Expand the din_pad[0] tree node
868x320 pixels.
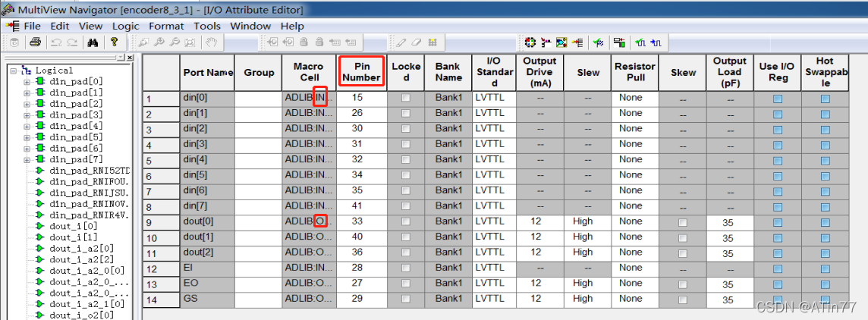[x=27, y=81]
